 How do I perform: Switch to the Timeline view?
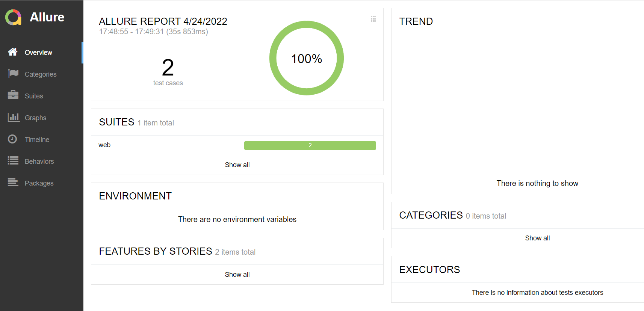point(42,140)
